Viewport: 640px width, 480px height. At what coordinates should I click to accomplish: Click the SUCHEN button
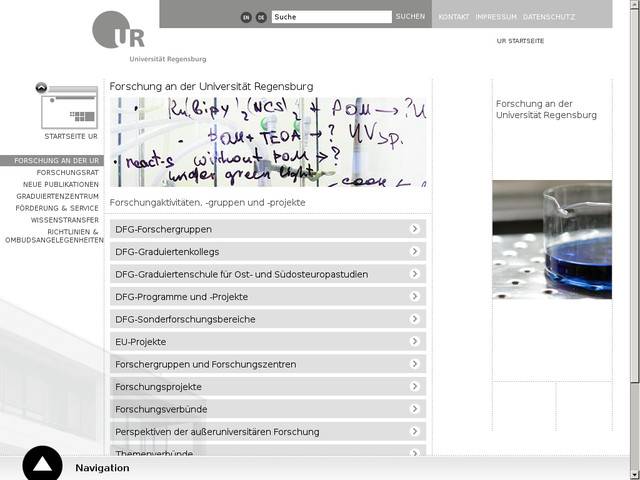[410, 16]
